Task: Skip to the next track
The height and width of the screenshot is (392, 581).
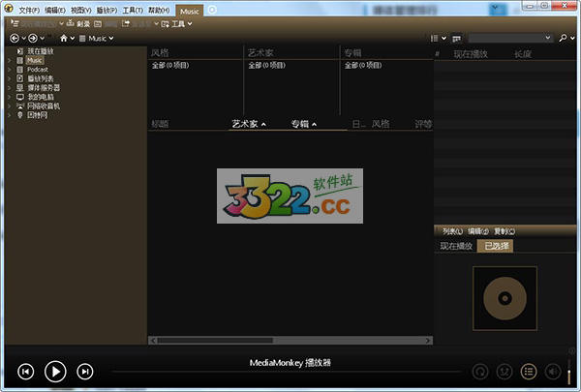Action: [x=85, y=371]
